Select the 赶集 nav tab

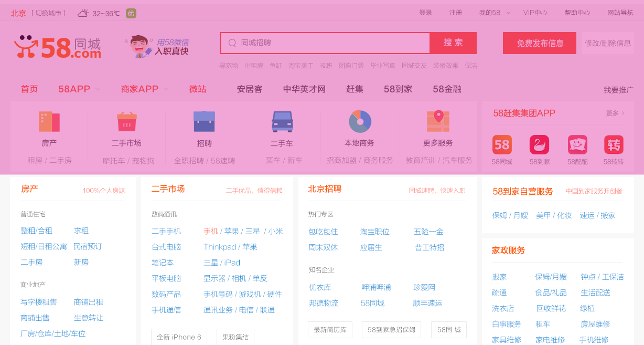[x=355, y=89]
